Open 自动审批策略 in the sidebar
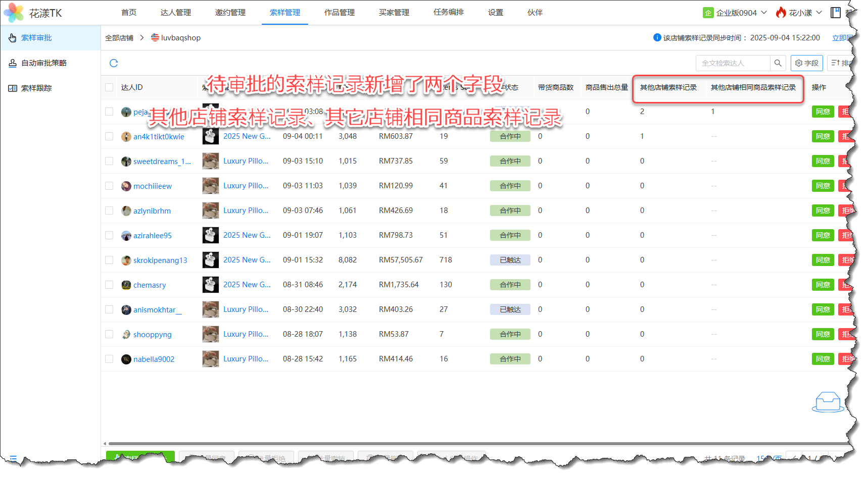 (x=44, y=63)
